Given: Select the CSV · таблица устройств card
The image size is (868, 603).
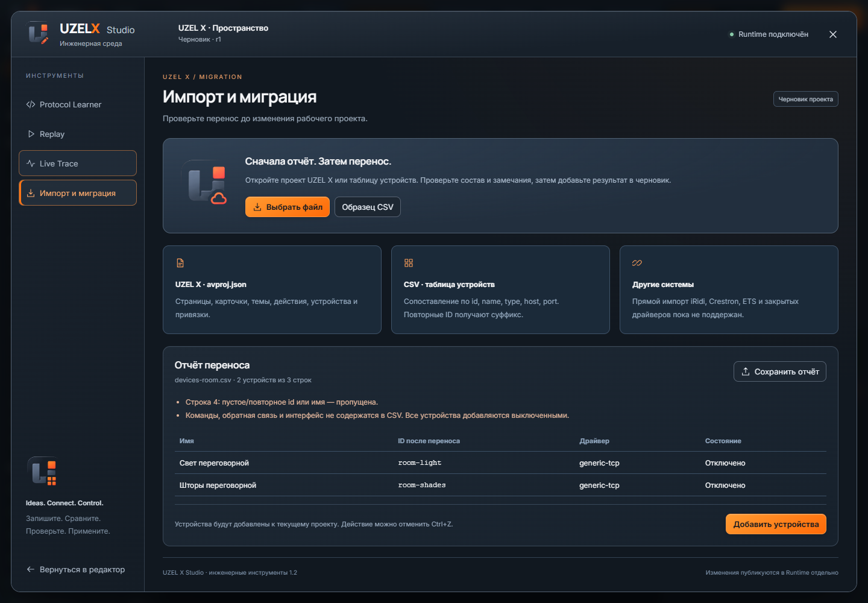Looking at the screenshot, I should [x=500, y=289].
